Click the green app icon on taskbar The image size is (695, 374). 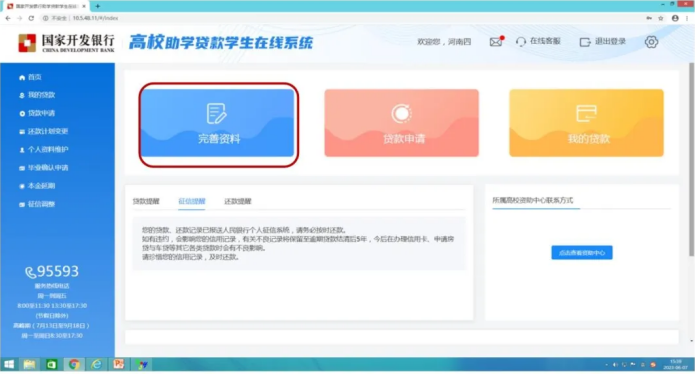click(51, 365)
